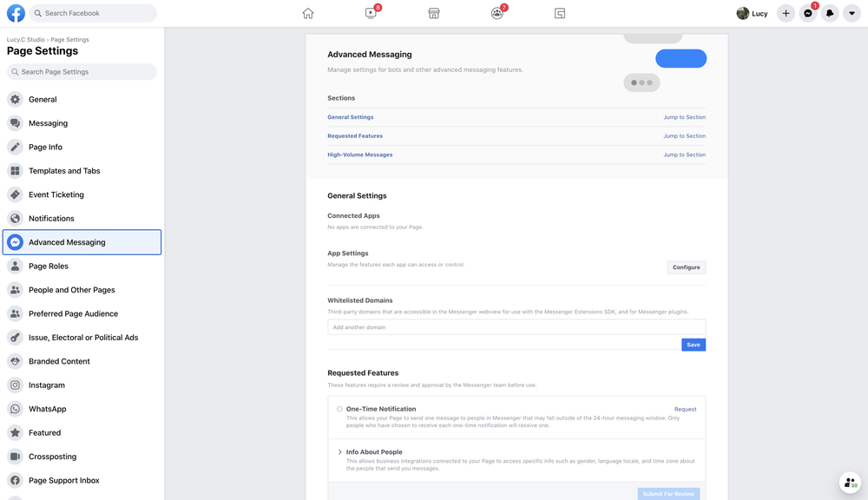Expand the Info About People chevron

tap(339, 452)
